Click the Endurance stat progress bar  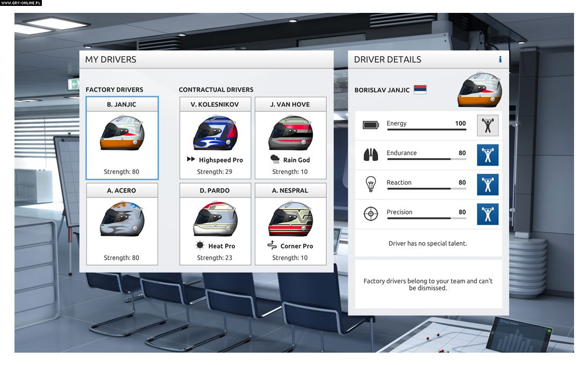coord(427,159)
